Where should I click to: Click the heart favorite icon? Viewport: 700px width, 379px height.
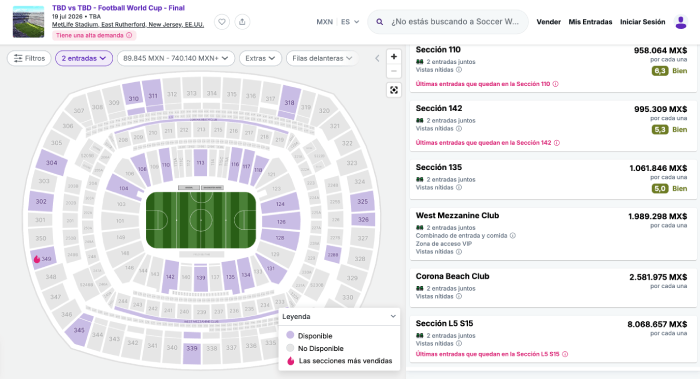click(222, 21)
